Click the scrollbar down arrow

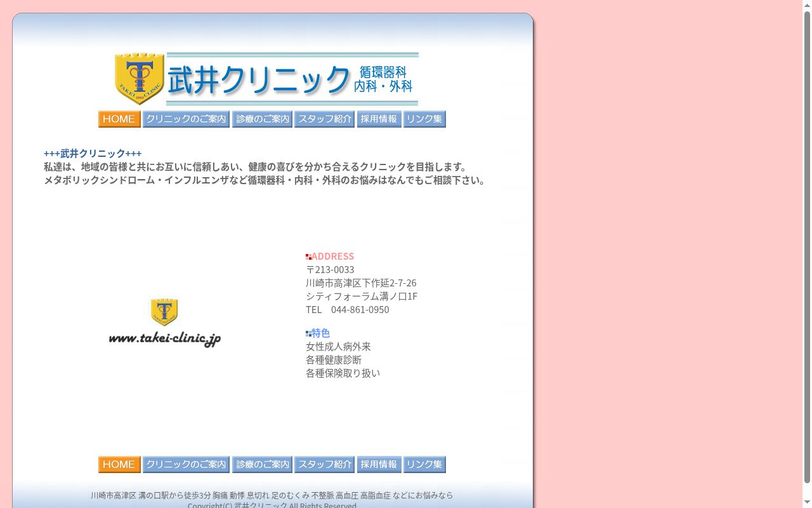(807, 503)
